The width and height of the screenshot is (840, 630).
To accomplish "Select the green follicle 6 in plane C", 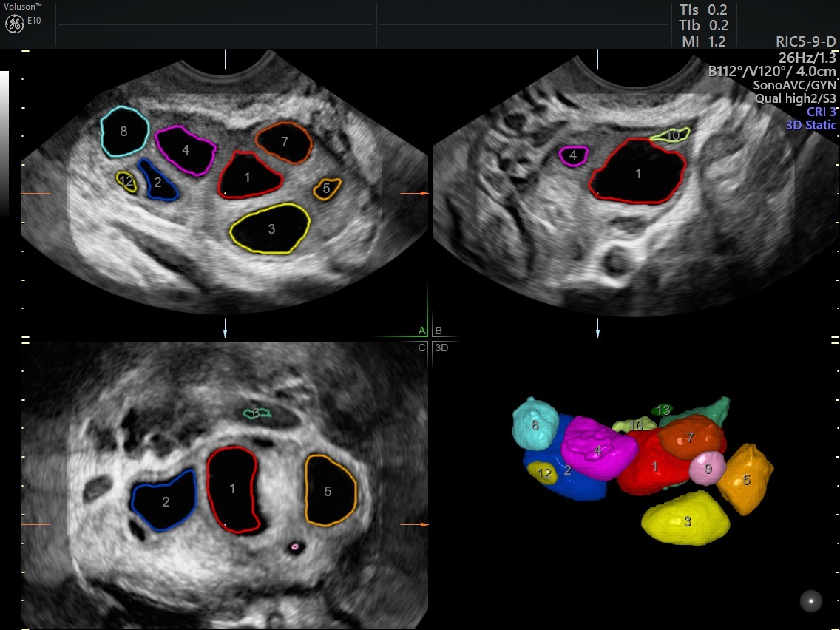I will (257, 413).
